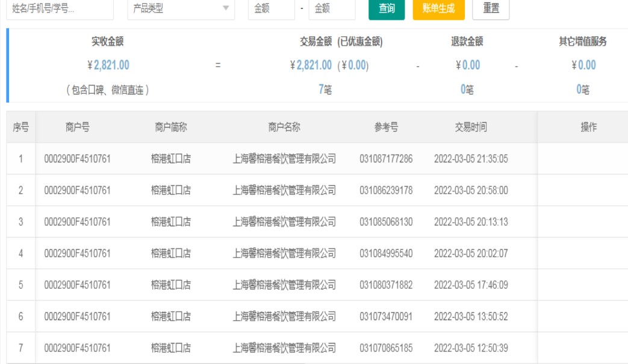Image resolution: width=628 pixels, height=364 pixels.
Task: Click the 查询 search button
Action: click(x=387, y=9)
